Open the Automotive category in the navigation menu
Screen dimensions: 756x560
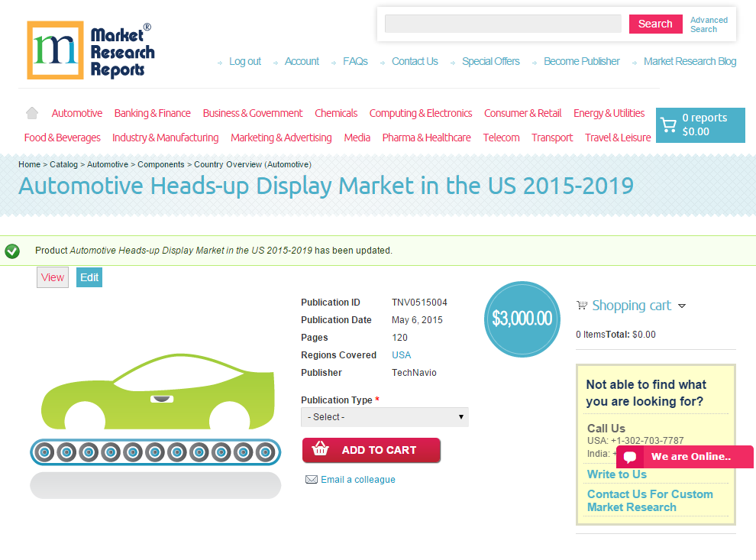coord(76,112)
